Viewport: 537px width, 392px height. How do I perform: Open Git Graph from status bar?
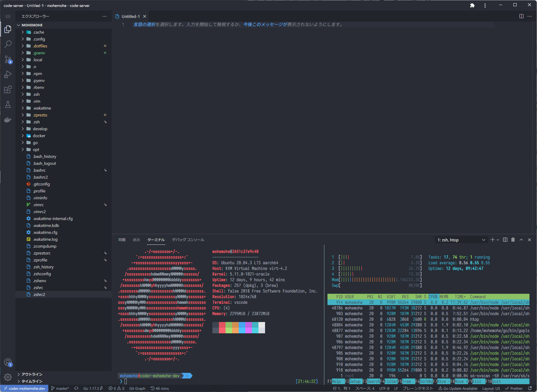click(x=137, y=389)
